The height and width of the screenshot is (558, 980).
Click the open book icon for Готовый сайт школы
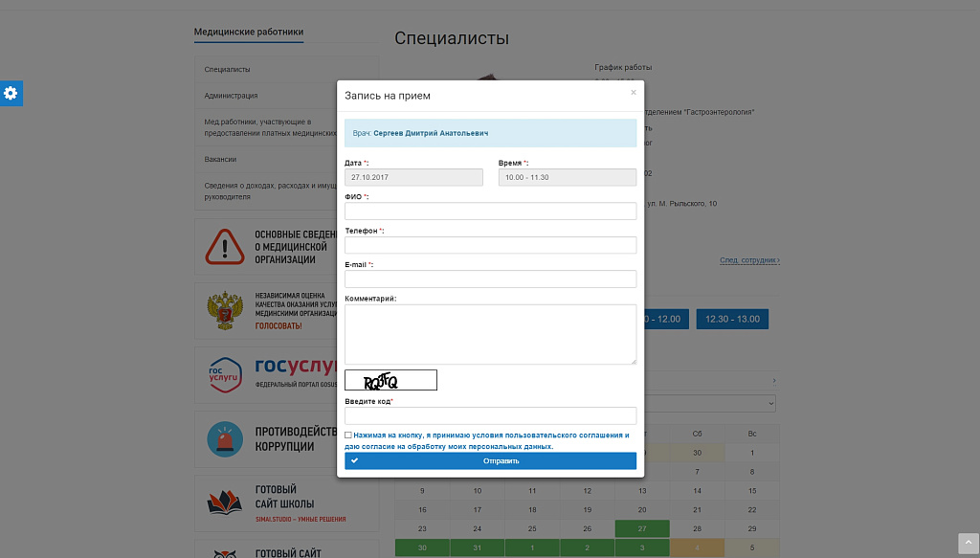tap(225, 501)
